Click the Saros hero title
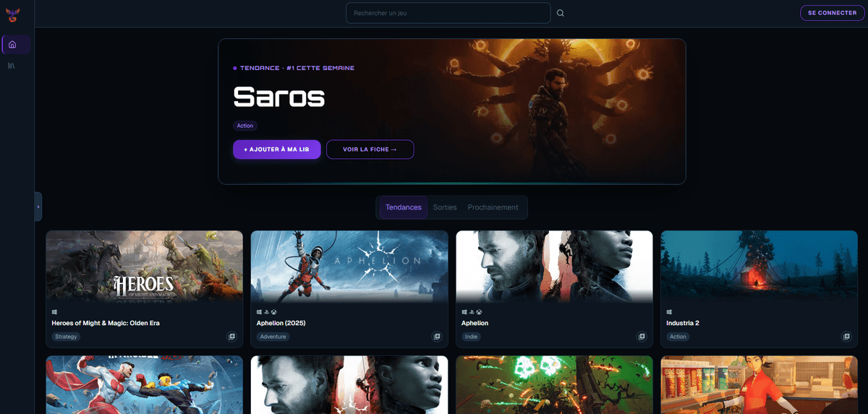868x414 pixels. point(278,97)
